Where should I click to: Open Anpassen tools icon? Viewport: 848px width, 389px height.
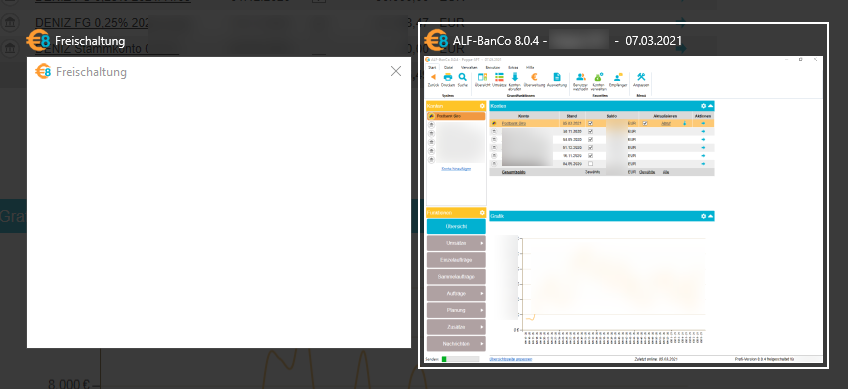pos(641,77)
